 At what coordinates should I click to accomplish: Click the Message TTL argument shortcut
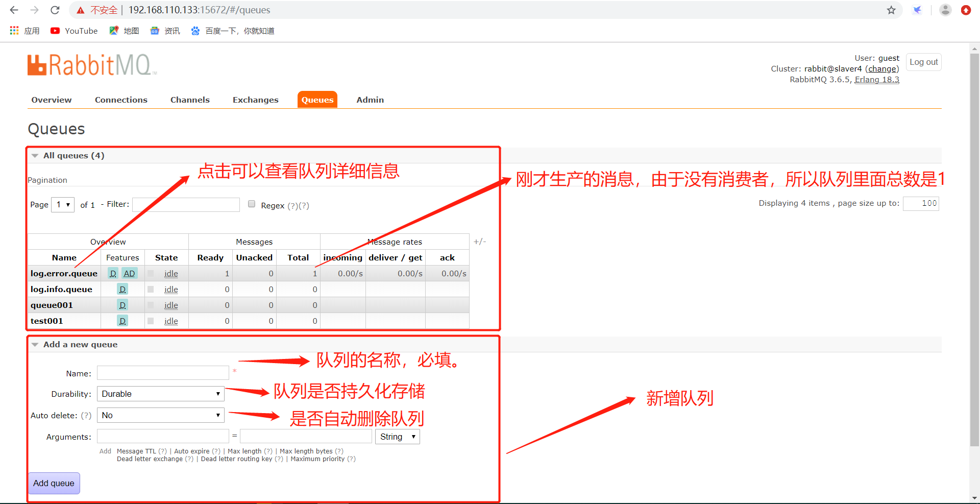[x=136, y=451]
